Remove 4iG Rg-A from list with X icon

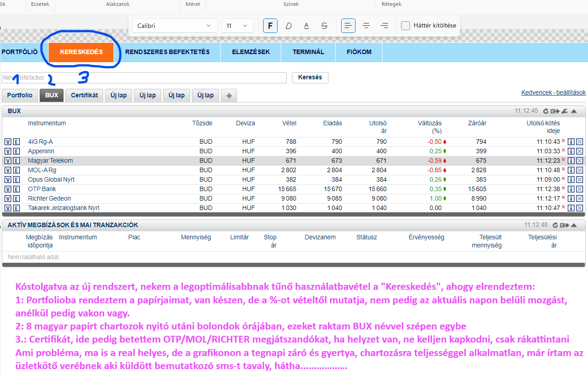pos(579,142)
